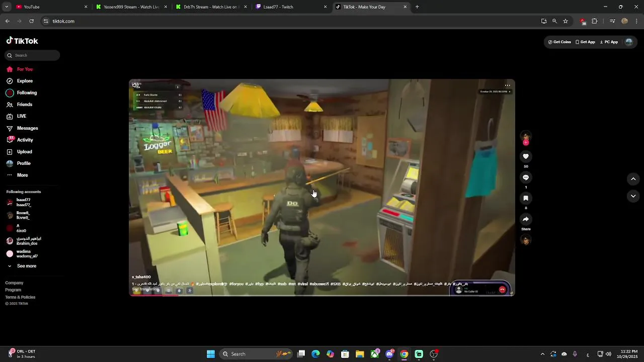This screenshot has height=362, width=644.
Task: Click the taskbar Search box
Action: coord(257,354)
